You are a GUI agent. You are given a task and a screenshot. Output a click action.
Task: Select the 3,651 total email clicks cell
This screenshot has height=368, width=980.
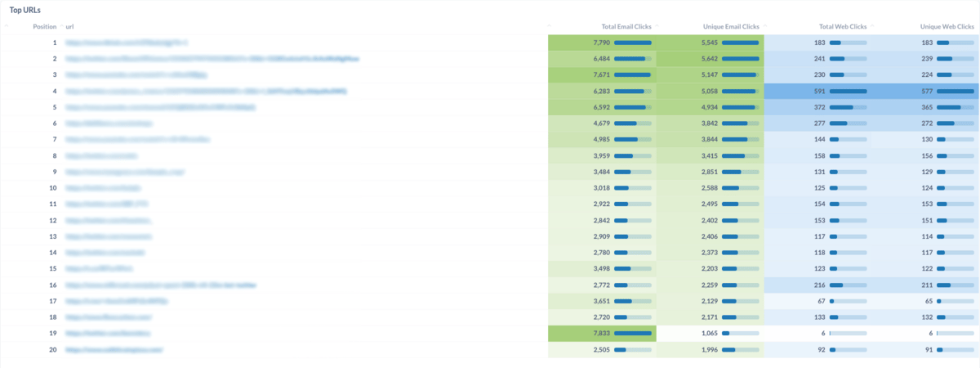(600, 301)
